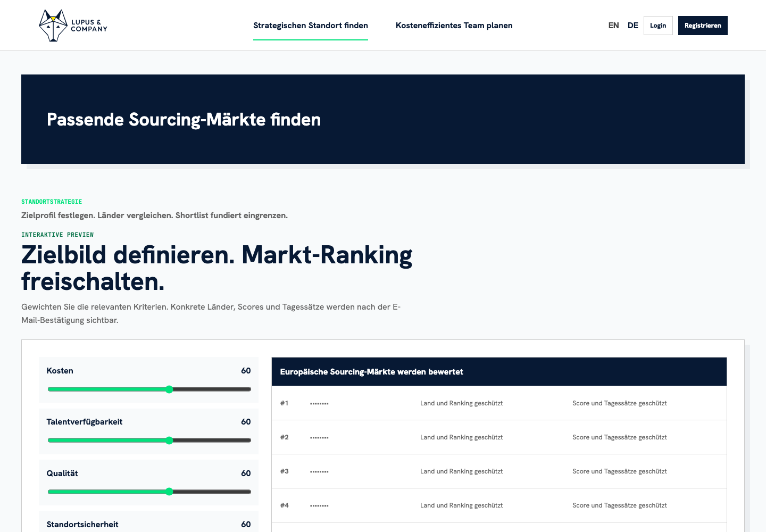Click the Qualität value 60

pyautogui.click(x=246, y=473)
